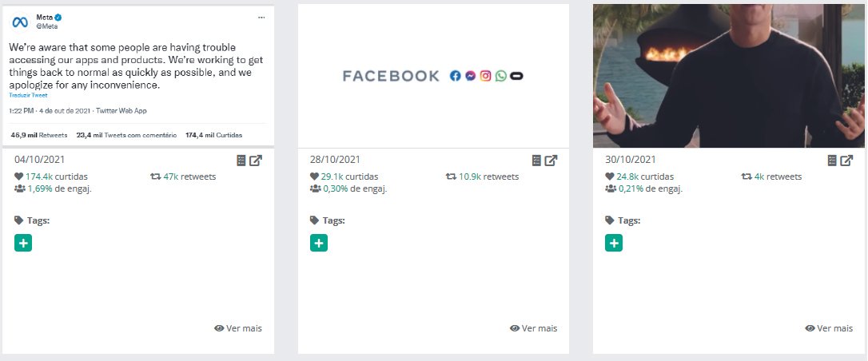This screenshot has height=361, width=868.
Task: Open details list icon on 30/10/2021 card
Action: tap(832, 161)
